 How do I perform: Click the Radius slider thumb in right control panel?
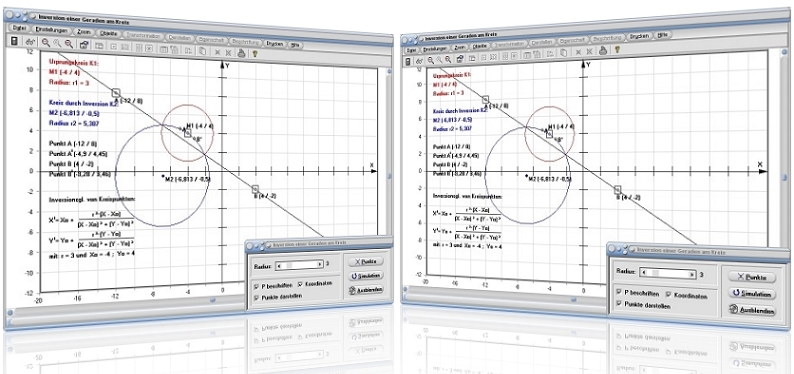click(x=656, y=273)
